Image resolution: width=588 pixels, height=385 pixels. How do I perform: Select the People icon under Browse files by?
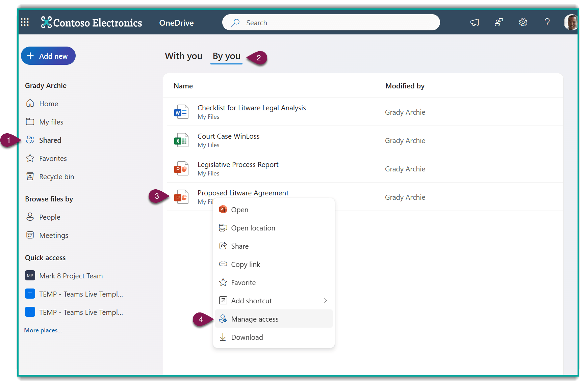point(30,217)
